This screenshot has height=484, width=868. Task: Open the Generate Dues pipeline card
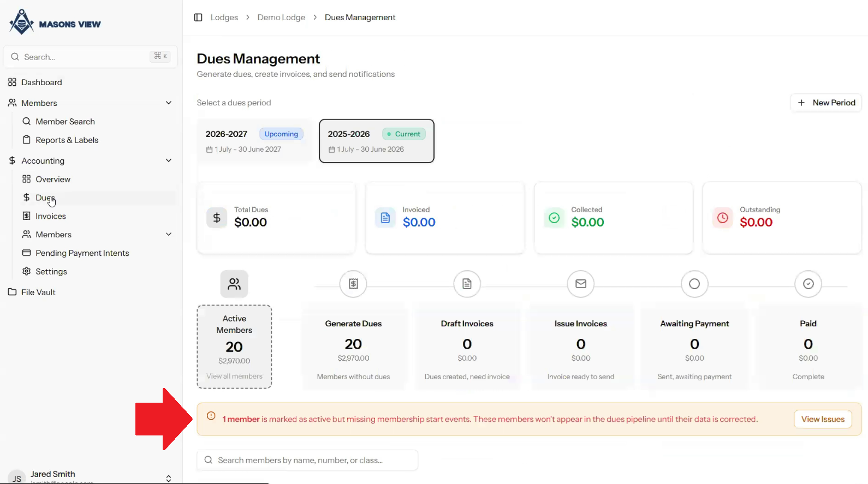click(353, 347)
